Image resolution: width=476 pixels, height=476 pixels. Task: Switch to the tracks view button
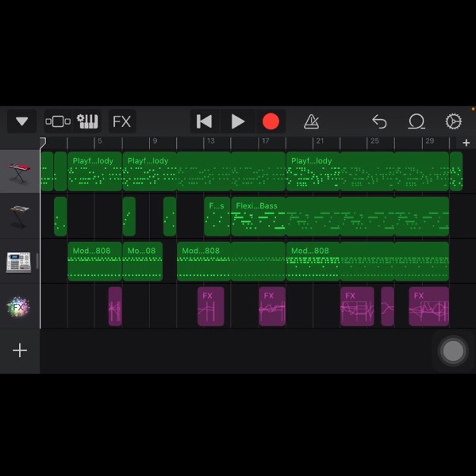pos(58,121)
